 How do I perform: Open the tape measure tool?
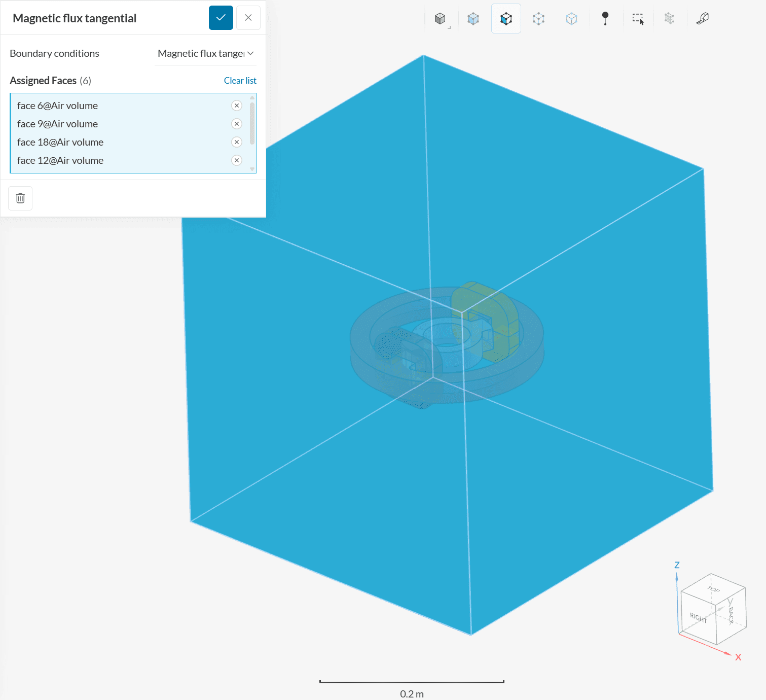click(x=702, y=19)
